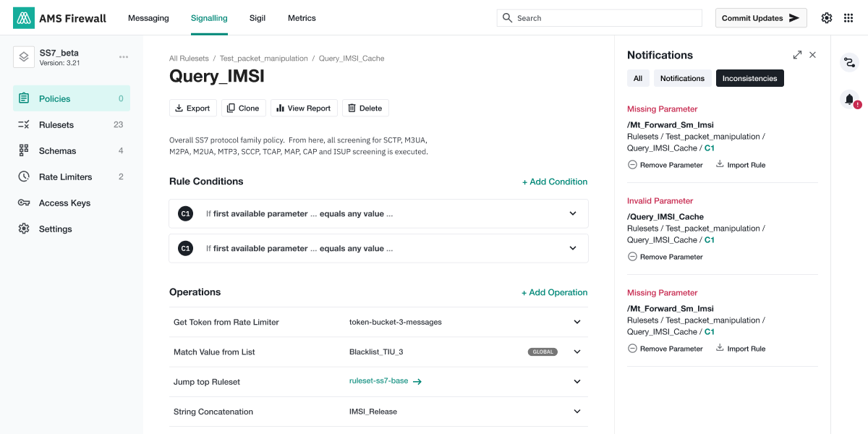Click the Clone copy icon
868x434 pixels.
click(231, 109)
